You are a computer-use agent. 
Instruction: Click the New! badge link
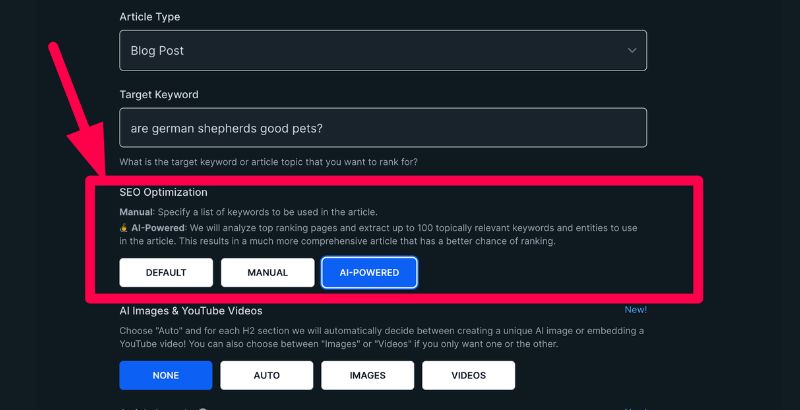coord(635,310)
